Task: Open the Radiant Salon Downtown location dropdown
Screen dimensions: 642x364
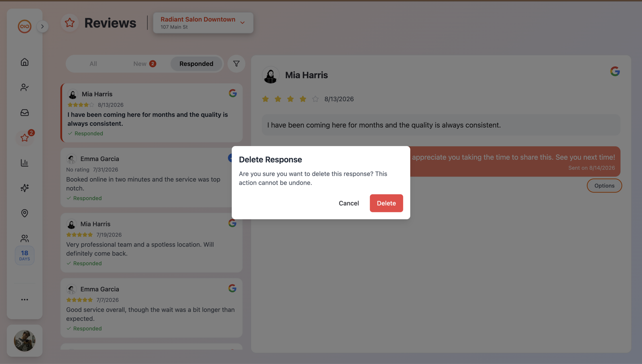Action: click(x=203, y=23)
